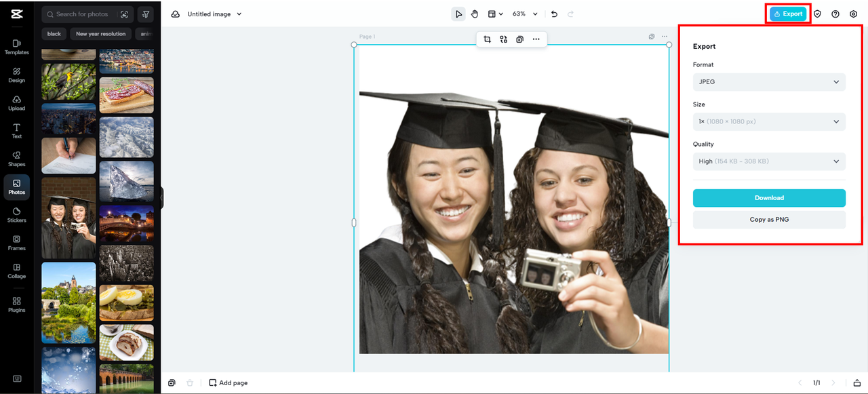Open more options in floating toolbar
The width and height of the screenshot is (868, 394).
pos(536,39)
